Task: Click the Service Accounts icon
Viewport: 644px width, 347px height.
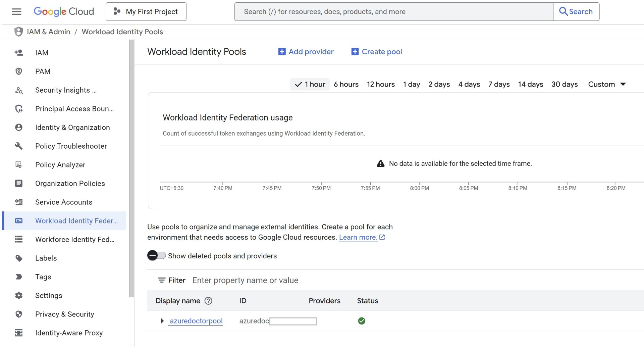Action: [19, 202]
